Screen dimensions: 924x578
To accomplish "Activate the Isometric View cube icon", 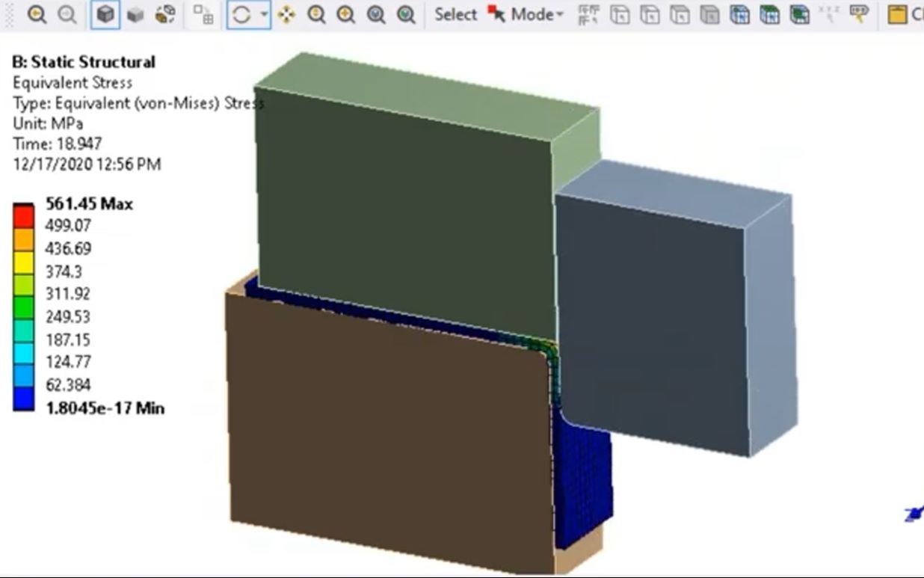I will (x=105, y=13).
